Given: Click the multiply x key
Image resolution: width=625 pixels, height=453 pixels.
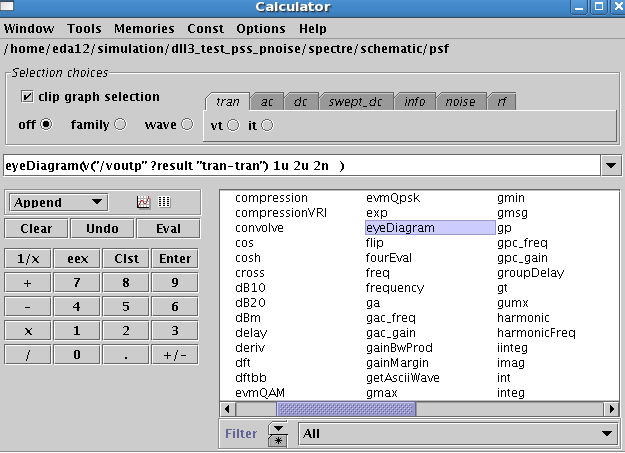Looking at the screenshot, I should click(x=28, y=331).
